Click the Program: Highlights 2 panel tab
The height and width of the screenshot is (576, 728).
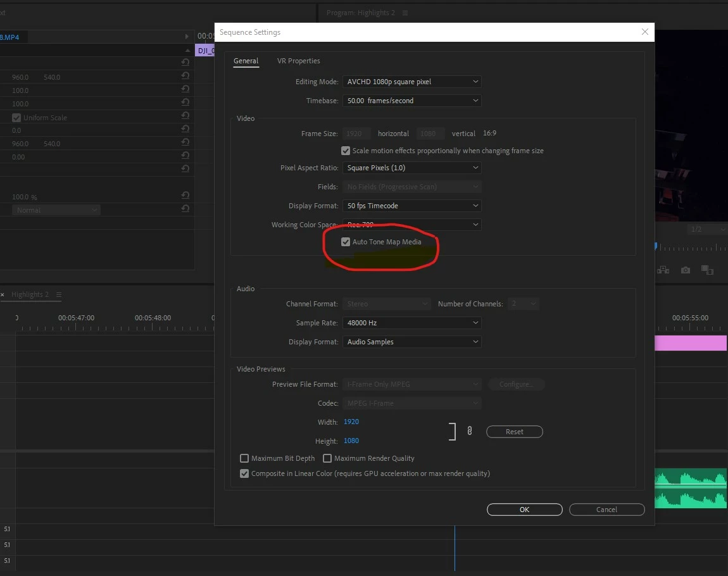click(361, 13)
